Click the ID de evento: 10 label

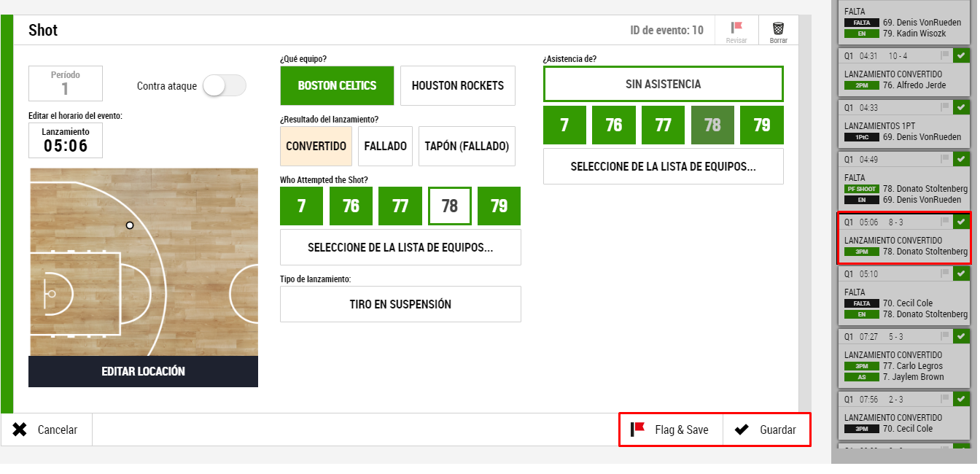coord(666,30)
